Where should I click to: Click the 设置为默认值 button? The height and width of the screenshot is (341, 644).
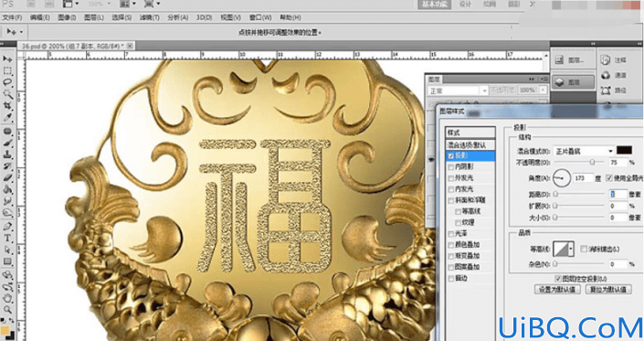point(557,289)
